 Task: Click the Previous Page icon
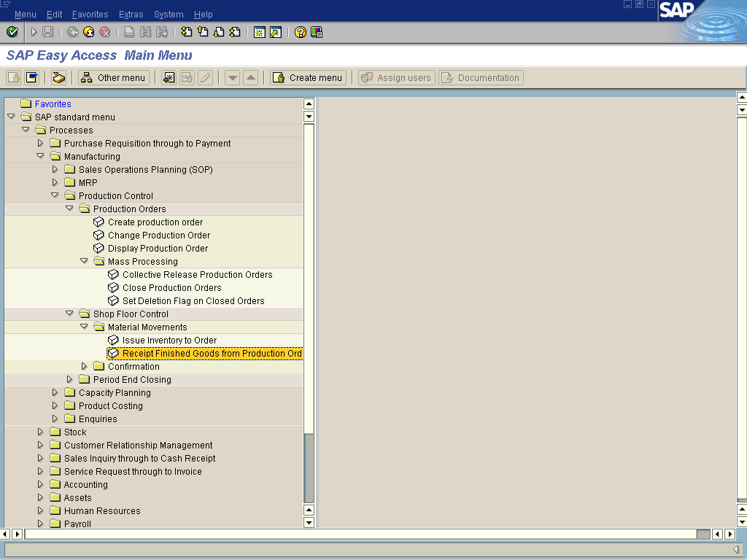pyautogui.click(x=203, y=32)
